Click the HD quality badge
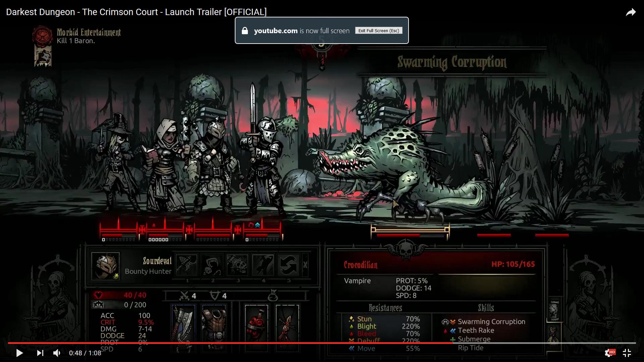Viewport: 644px width, 362px height. pos(612,352)
